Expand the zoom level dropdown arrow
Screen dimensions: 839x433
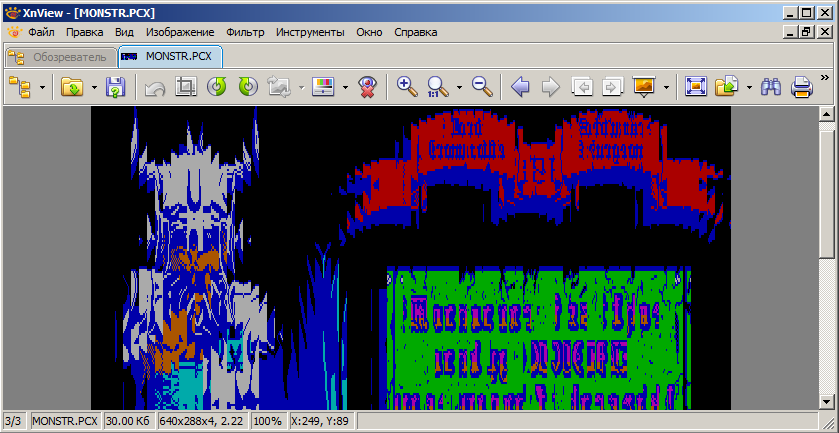pos(460,87)
